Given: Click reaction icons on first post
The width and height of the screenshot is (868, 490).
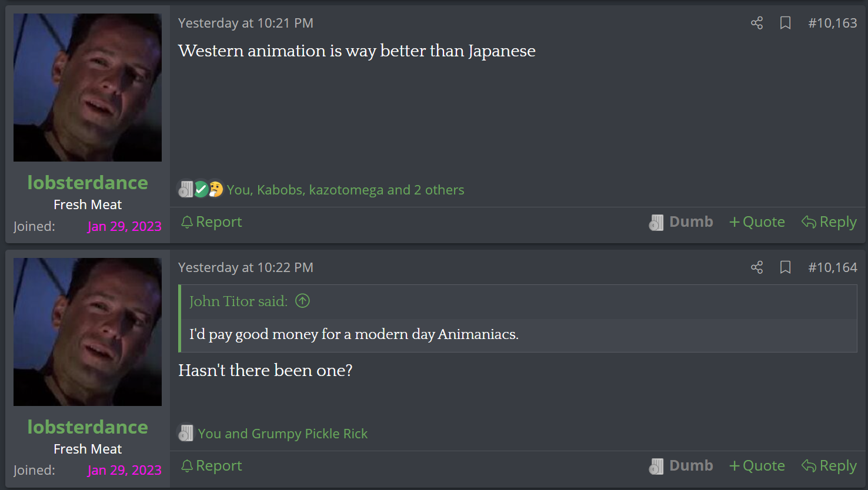Looking at the screenshot, I should click(201, 189).
